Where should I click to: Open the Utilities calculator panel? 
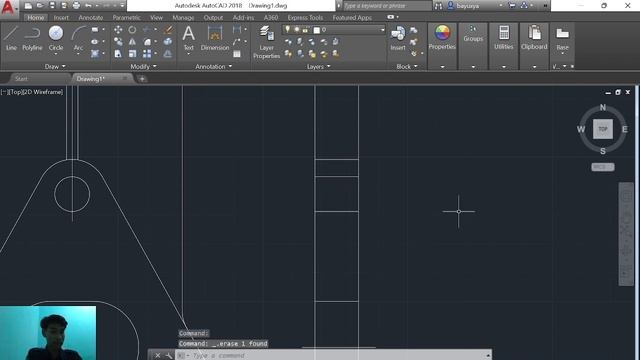point(504,38)
